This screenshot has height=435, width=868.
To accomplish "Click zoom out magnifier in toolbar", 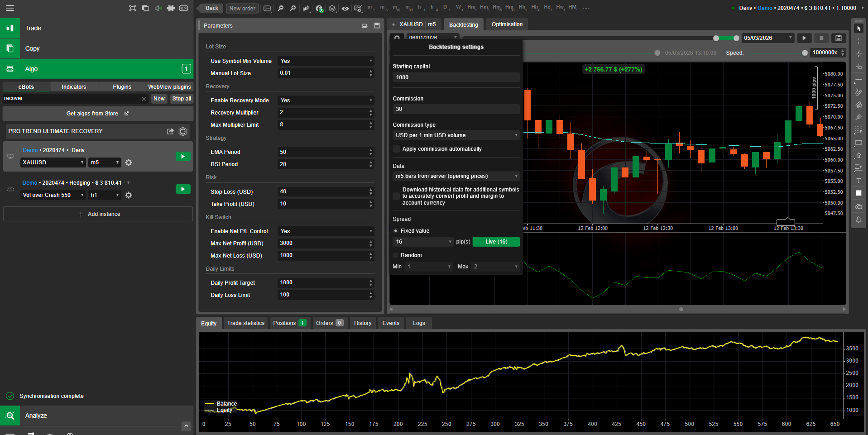I will 281,8.
